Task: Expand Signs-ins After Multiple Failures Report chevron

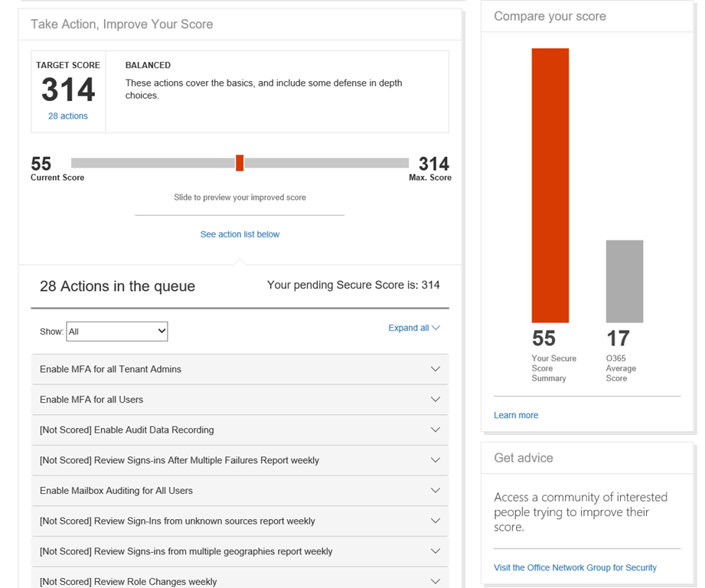Action: (x=435, y=460)
